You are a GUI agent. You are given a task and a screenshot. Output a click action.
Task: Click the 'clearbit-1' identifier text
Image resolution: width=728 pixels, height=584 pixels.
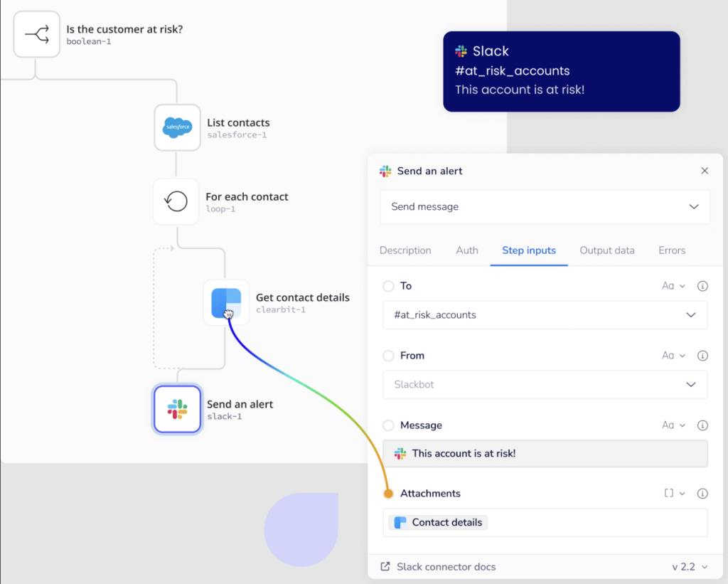[281, 309]
